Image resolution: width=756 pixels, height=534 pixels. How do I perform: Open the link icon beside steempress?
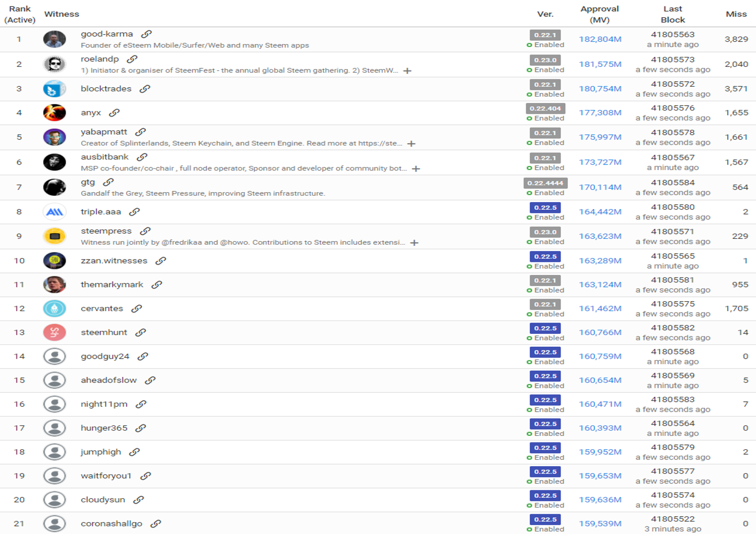tap(145, 231)
